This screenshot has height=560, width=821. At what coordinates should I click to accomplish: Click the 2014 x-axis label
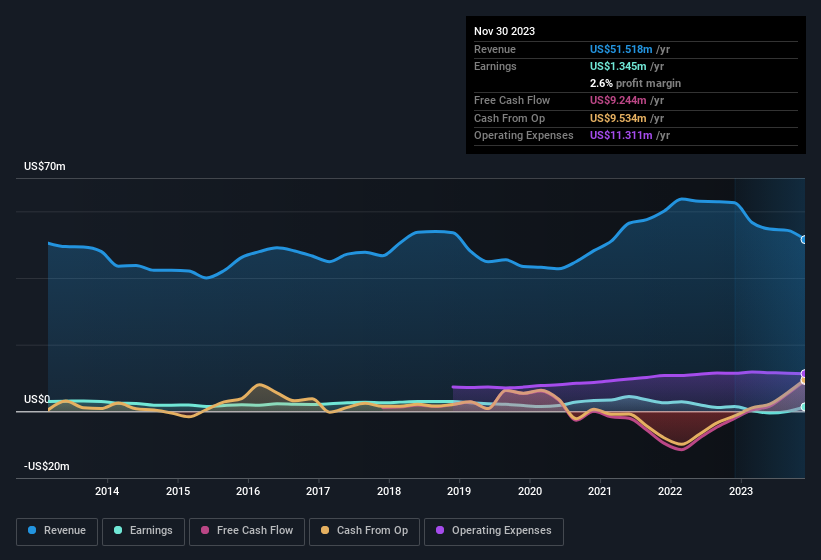[x=107, y=491]
